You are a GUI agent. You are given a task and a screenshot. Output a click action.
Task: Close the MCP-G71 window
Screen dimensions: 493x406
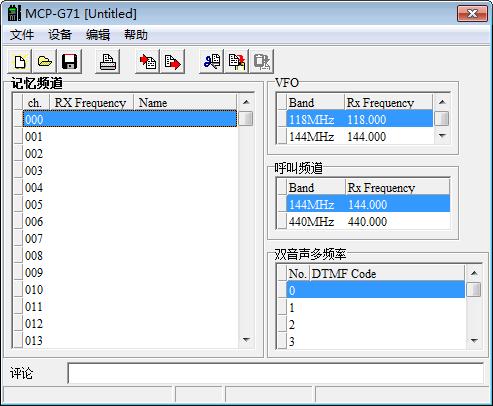click(472, 14)
